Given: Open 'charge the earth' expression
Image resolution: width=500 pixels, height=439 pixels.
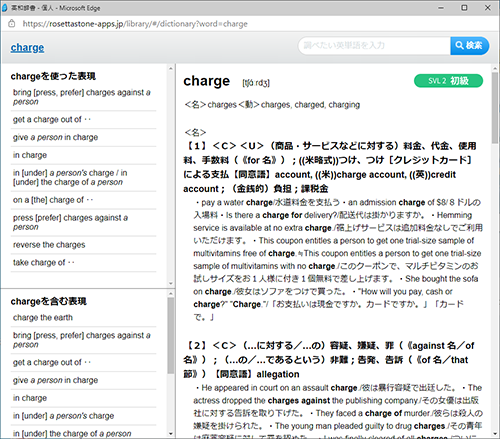Looking at the screenshot, I should point(83,318).
